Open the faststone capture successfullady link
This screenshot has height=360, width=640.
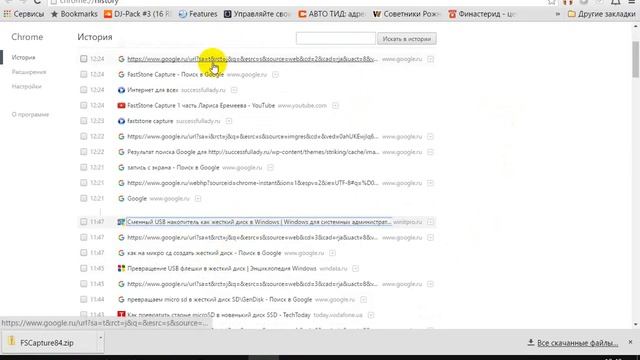(x=150, y=121)
